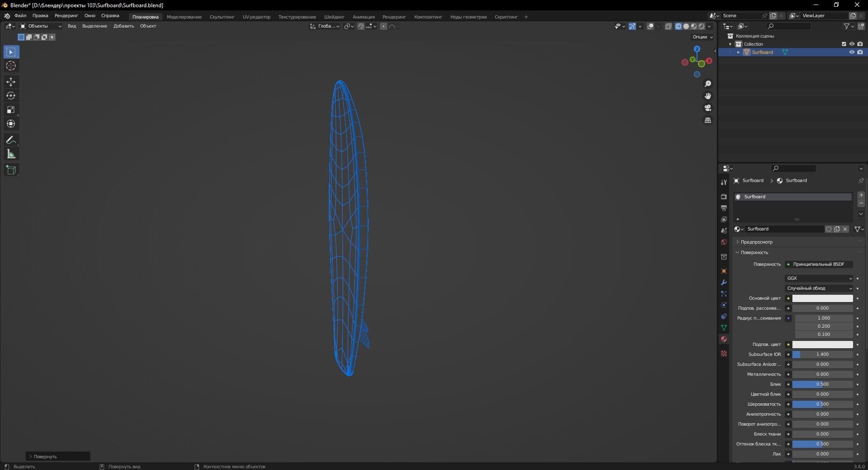The height and width of the screenshot is (470, 868).
Task: Toggle snapping magnet in header
Action: point(360,26)
